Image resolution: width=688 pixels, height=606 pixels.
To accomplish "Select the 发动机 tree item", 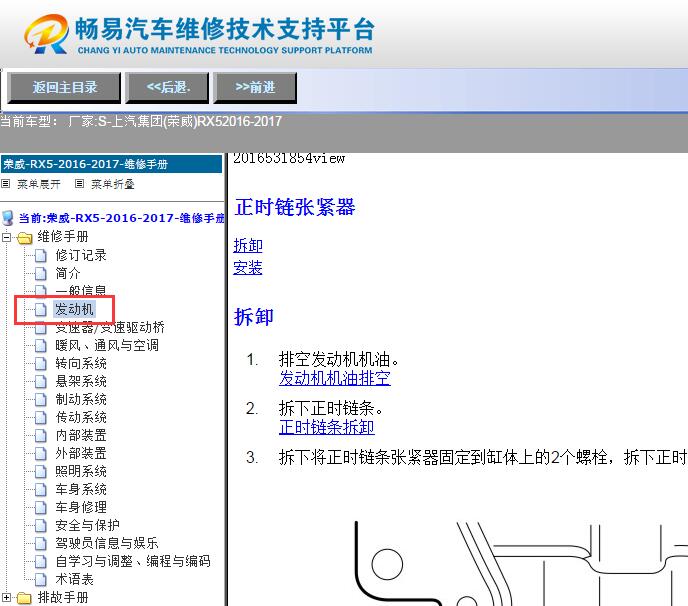I will tap(74, 309).
